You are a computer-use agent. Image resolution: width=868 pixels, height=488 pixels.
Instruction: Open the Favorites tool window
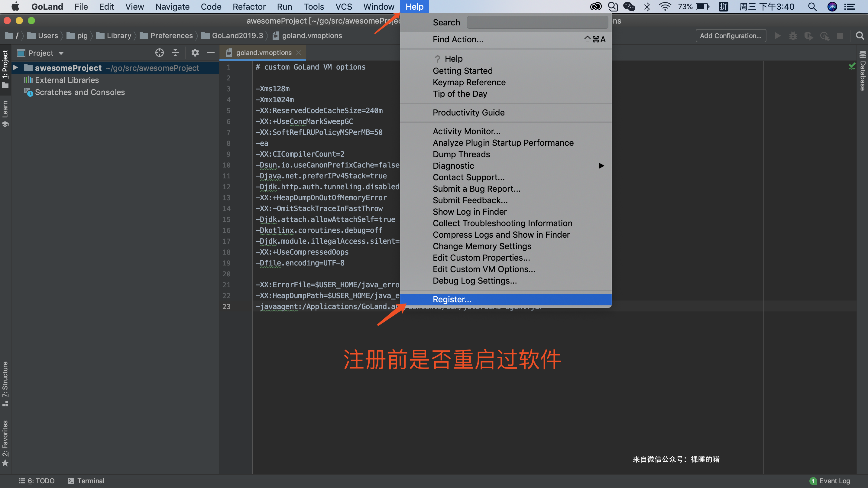tap(5, 443)
